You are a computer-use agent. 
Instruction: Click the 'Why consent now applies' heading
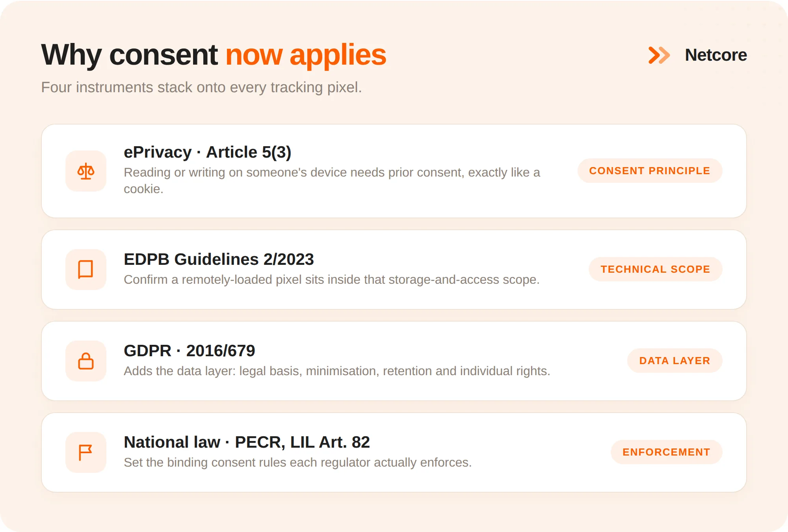point(214,55)
